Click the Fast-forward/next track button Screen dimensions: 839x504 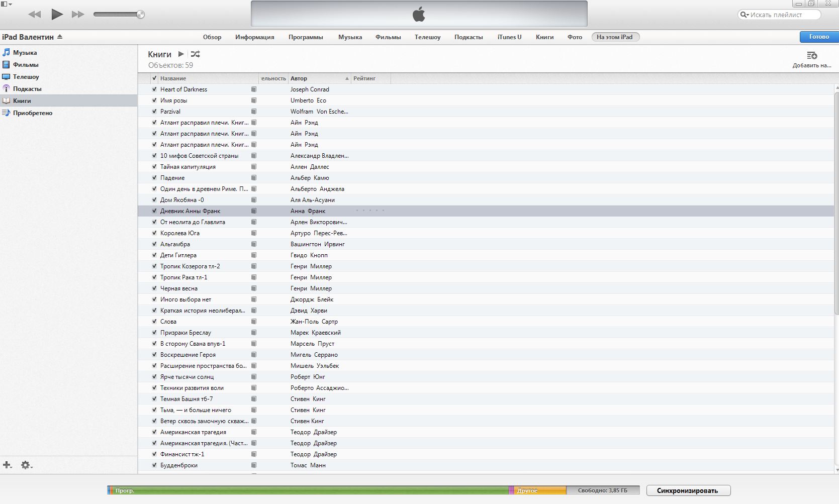78,15
